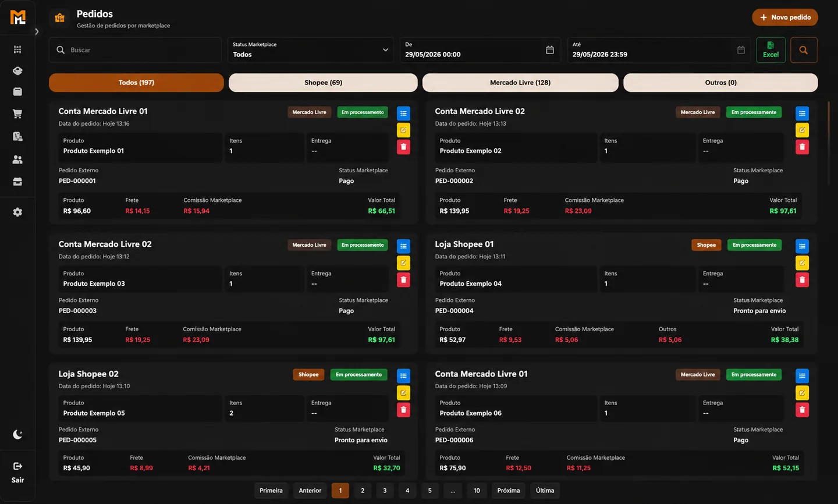This screenshot has width=838, height=504.
Task: Delete order PED-000005 with trash icon
Action: click(x=403, y=410)
